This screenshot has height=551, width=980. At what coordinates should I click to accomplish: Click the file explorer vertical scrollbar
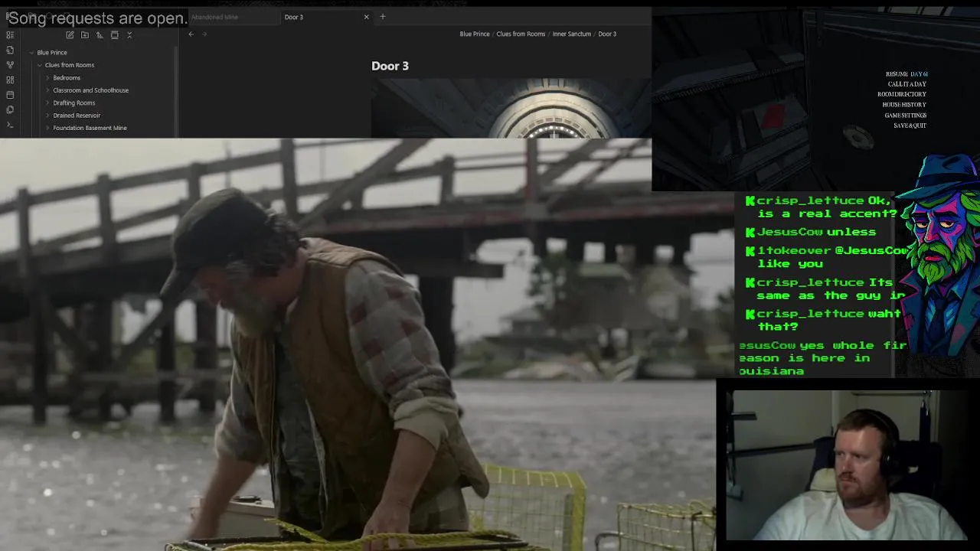176,92
